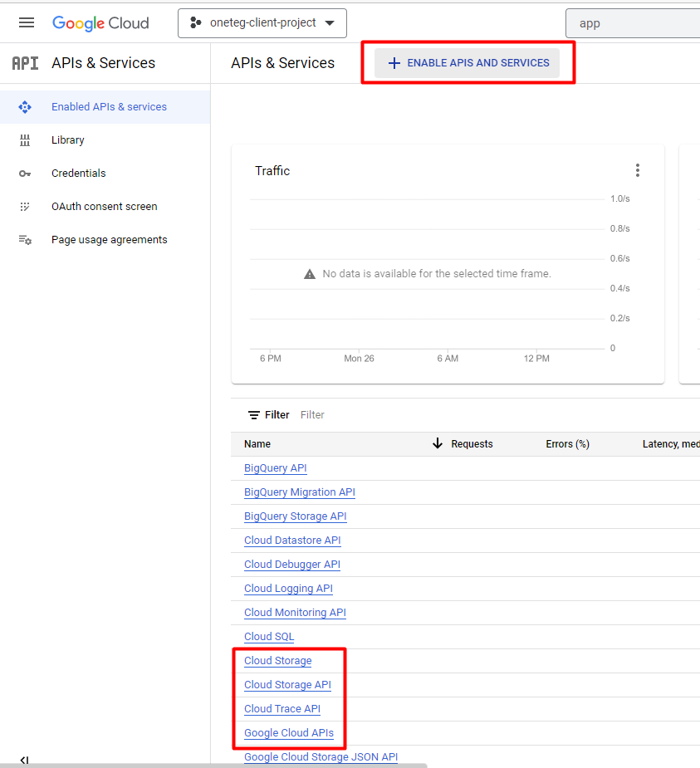Click the Library icon in sidebar

[x=25, y=140]
